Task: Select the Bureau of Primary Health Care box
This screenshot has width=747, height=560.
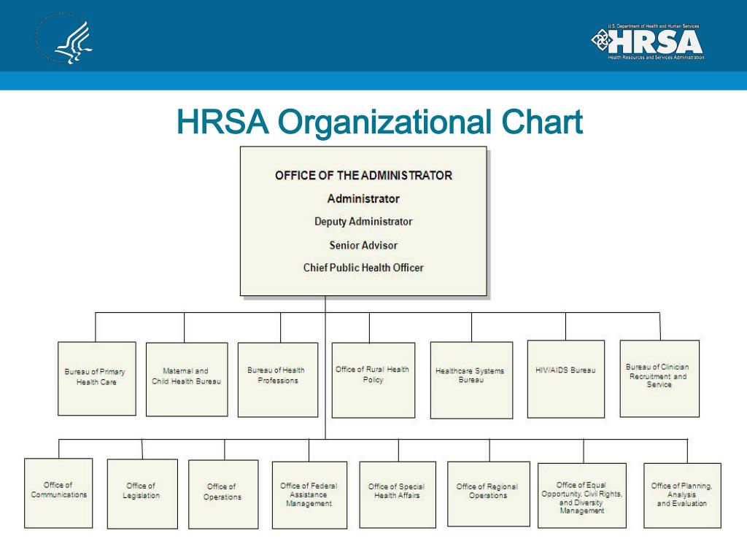Action: pos(97,378)
